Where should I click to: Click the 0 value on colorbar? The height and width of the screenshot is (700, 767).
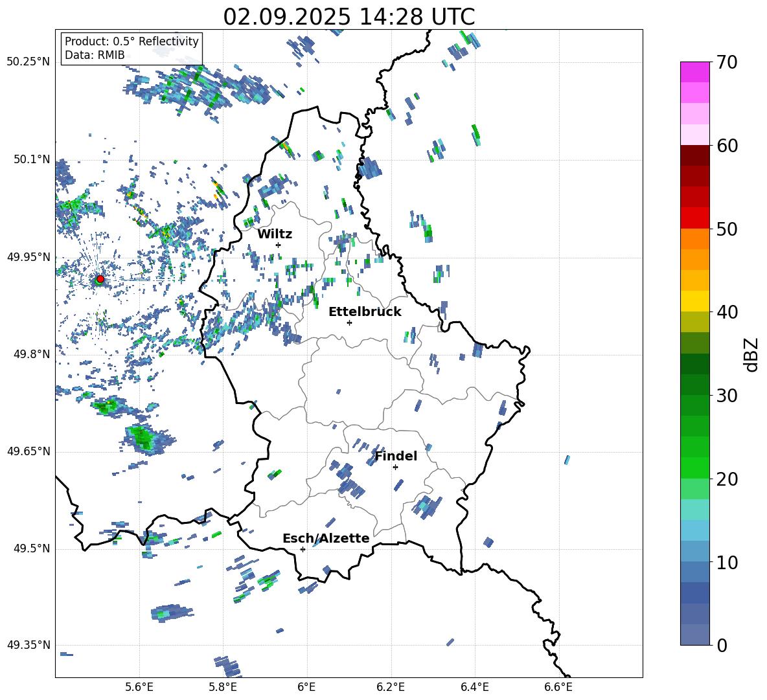click(x=722, y=646)
